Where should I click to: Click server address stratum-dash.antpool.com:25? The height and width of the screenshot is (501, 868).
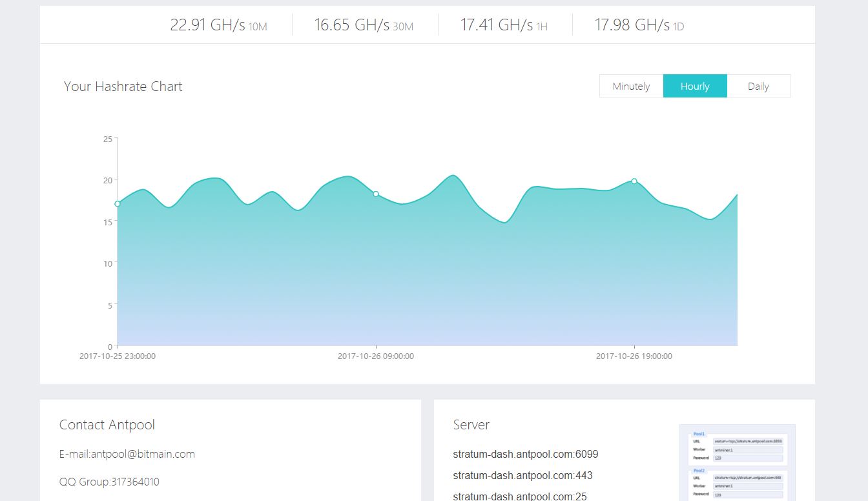click(520, 496)
